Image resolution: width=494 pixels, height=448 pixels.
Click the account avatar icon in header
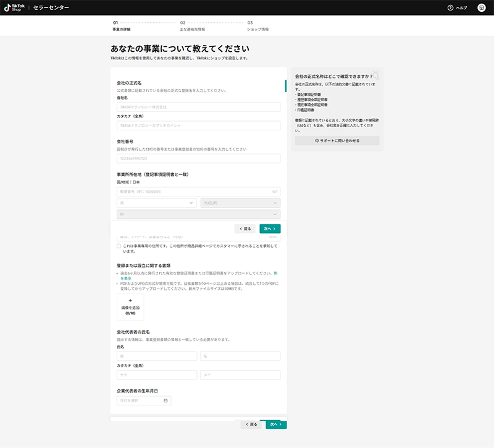[481, 7]
